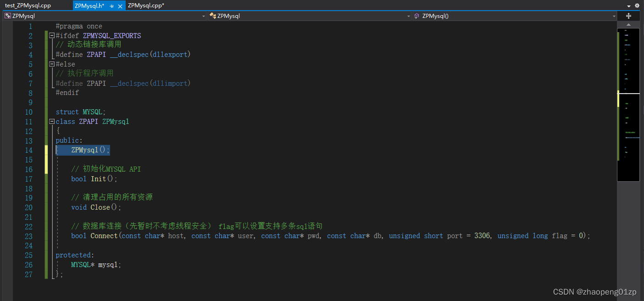Open the ZPMysql class types dropdown
The height and width of the screenshot is (301, 644).
coord(310,16)
